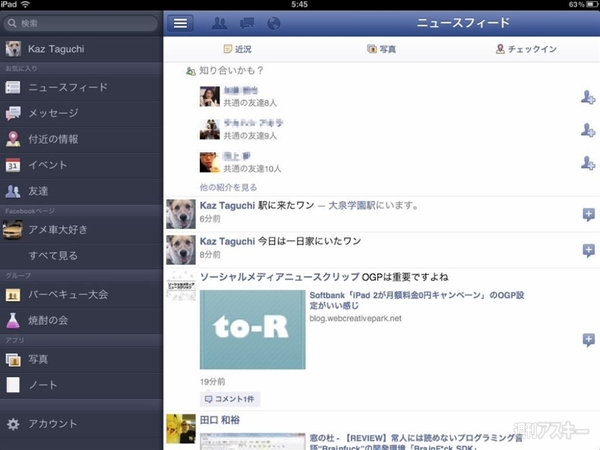Click the newsfeed list icon in sidebar

coord(13,87)
